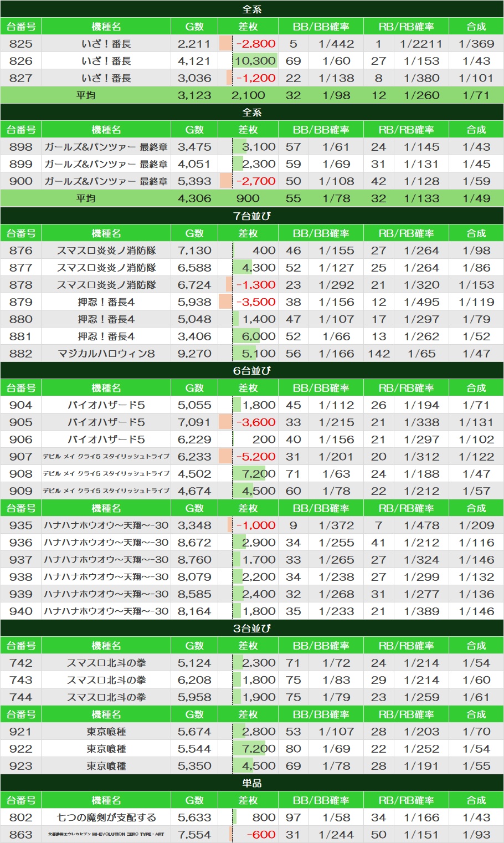Click スマスロ炎炎ノ消防隊 name in row 877
The width and height of the screenshot is (504, 843).
106,268
